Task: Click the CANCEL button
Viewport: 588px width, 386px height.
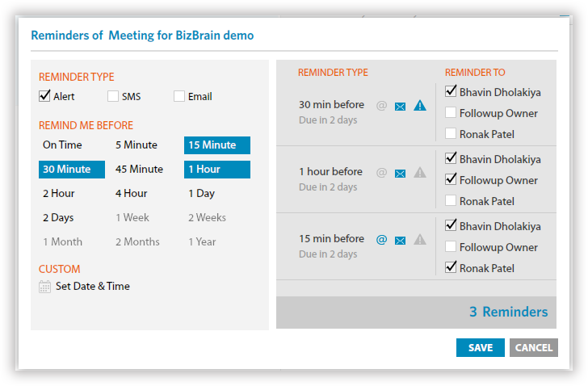Action: pyautogui.click(x=533, y=348)
